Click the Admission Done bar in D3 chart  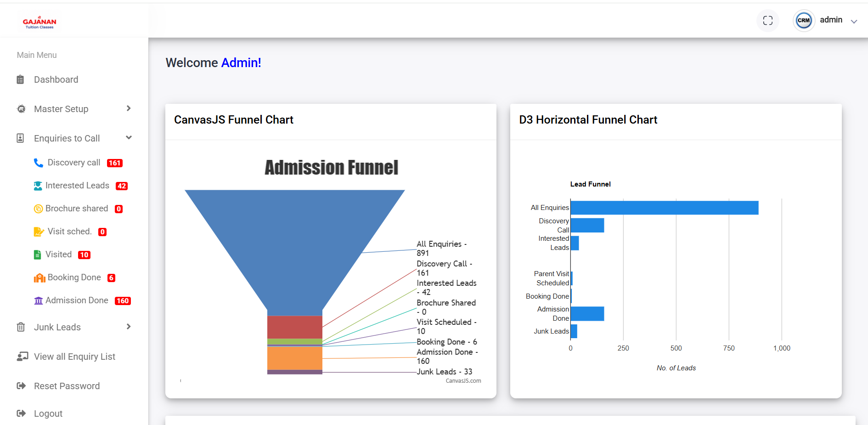coord(587,314)
